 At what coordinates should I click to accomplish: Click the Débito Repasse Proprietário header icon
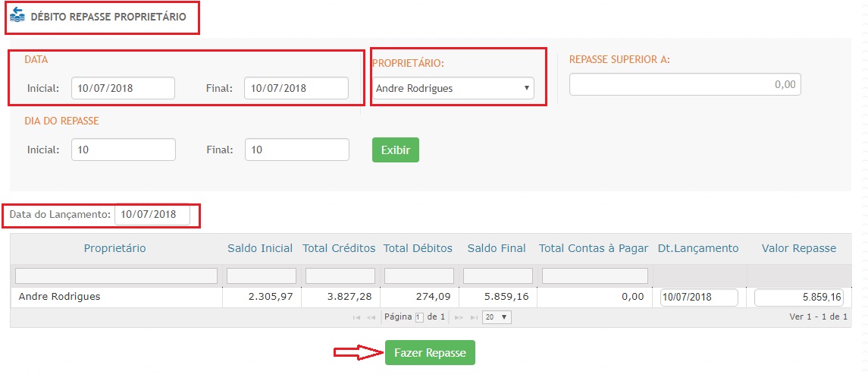(17, 15)
